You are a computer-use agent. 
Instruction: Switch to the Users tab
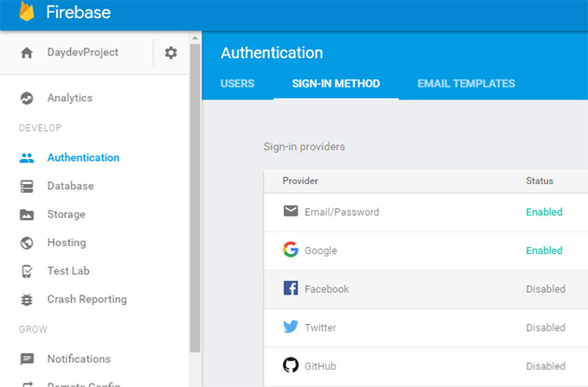point(238,84)
